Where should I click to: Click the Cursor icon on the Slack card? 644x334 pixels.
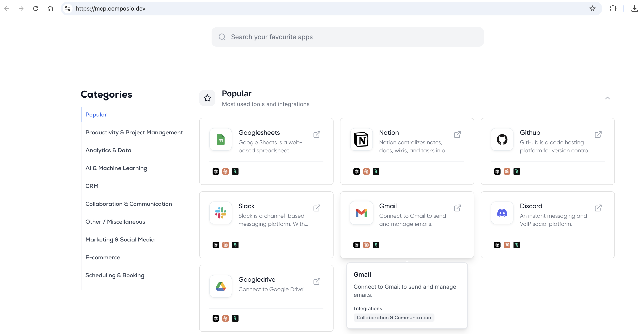(216, 245)
